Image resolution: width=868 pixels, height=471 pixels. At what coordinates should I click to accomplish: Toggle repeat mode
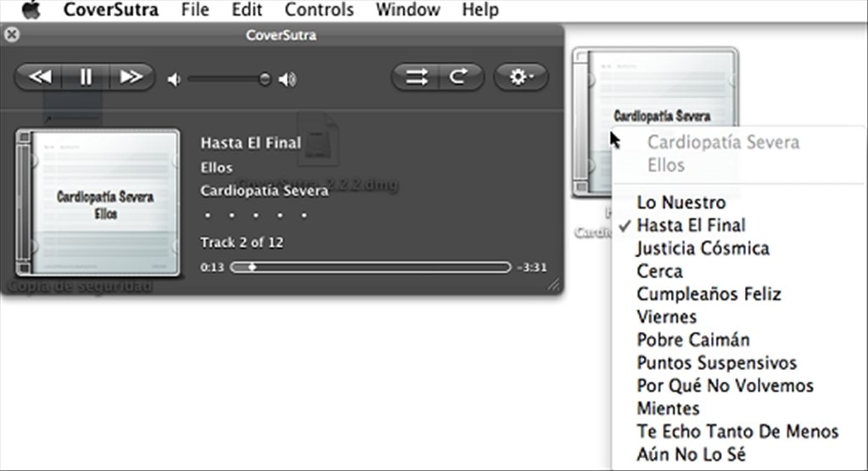click(x=459, y=77)
